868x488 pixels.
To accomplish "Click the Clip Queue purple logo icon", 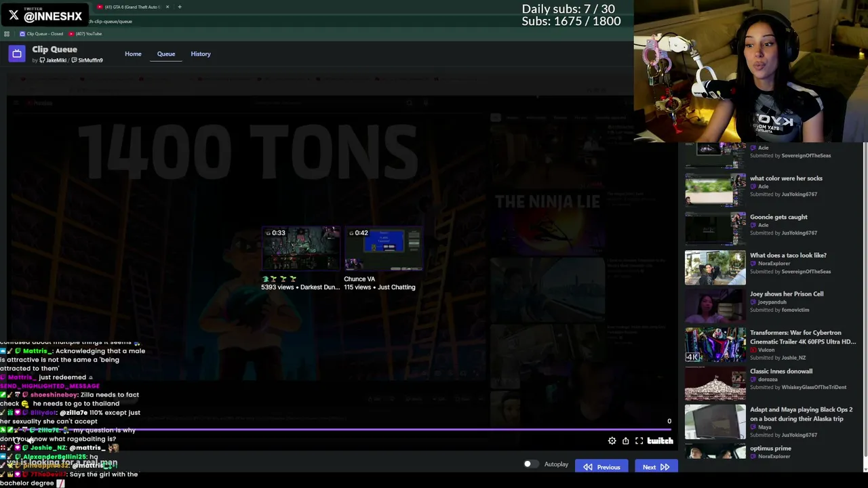I will click(x=17, y=54).
